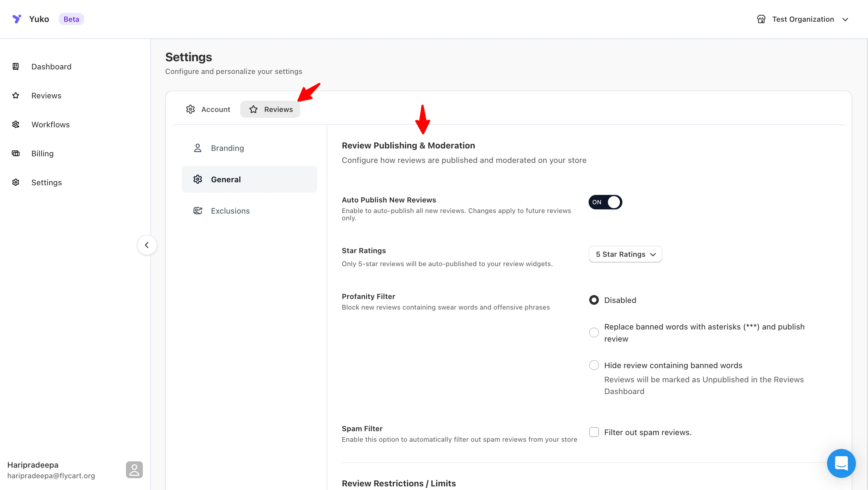Select Replace banned words with asterisks option
The width and height of the screenshot is (868, 490).
(594, 332)
